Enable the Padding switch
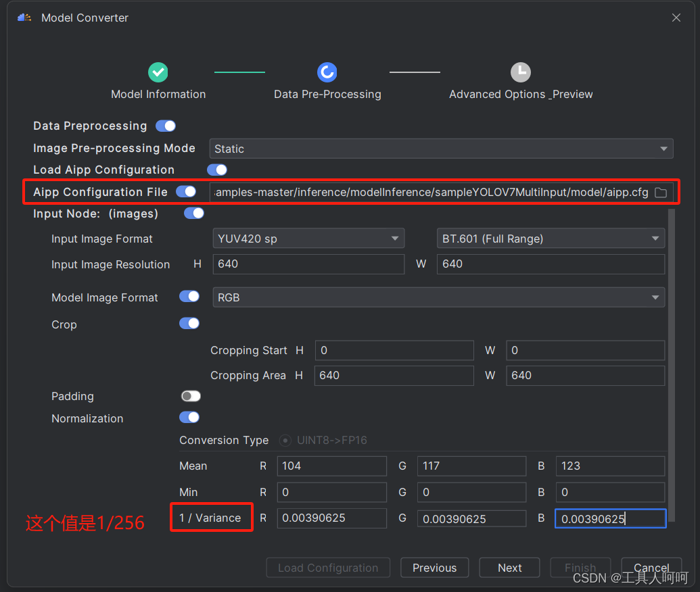The height and width of the screenshot is (592, 700). click(x=191, y=396)
